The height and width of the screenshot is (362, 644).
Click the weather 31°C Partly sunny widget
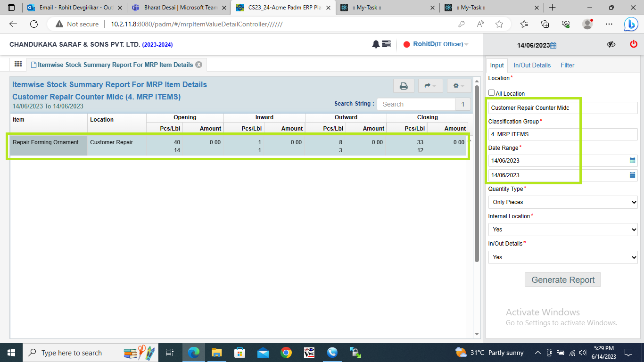(490, 353)
